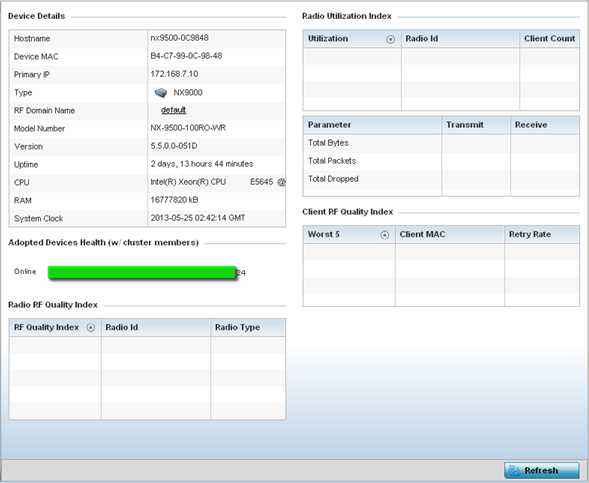The image size is (589, 483).
Task: Click the Refresh button
Action: point(541,470)
